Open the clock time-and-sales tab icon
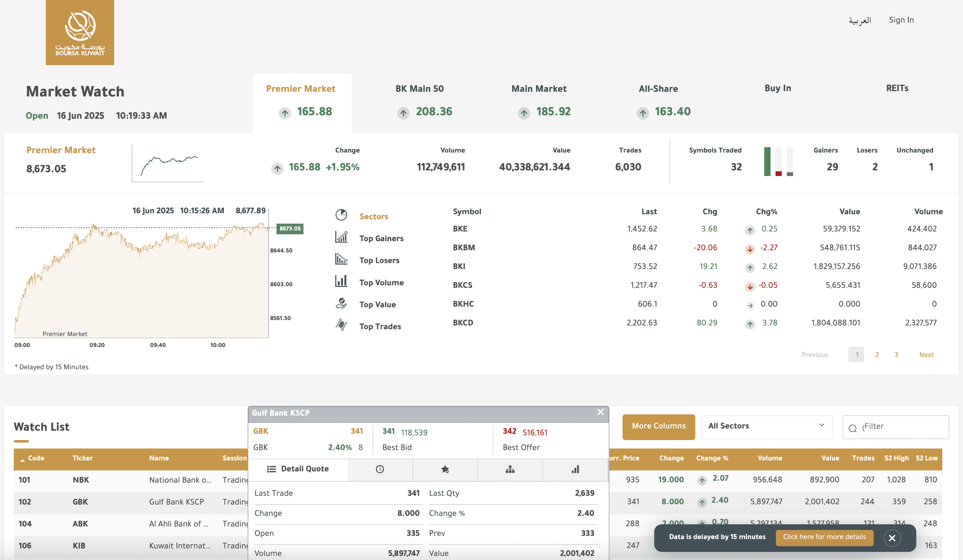 pyautogui.click(x=380, y=469)
